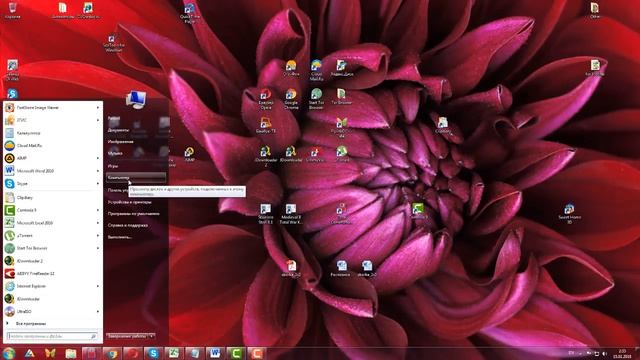The image size is (640, 360).
Task: Click the Start menu search field
Action: (x=52, y=336)
